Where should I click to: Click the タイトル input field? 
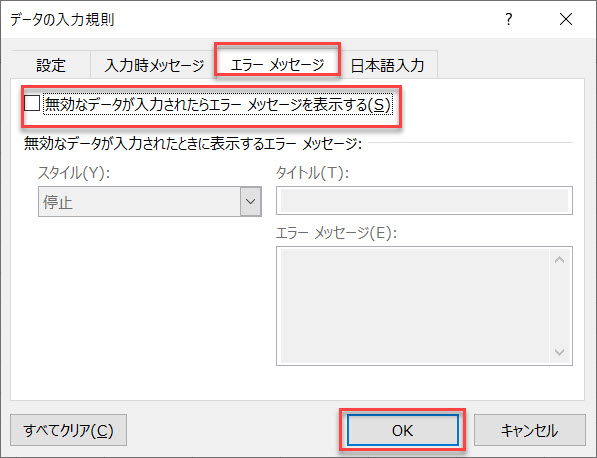424,200
